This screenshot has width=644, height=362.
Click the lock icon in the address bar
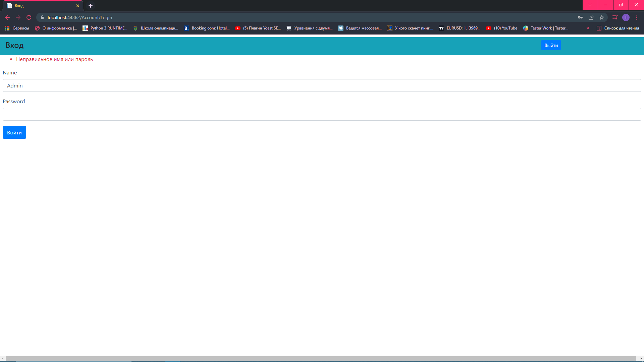pyautogui.click(x=42, y=17)
